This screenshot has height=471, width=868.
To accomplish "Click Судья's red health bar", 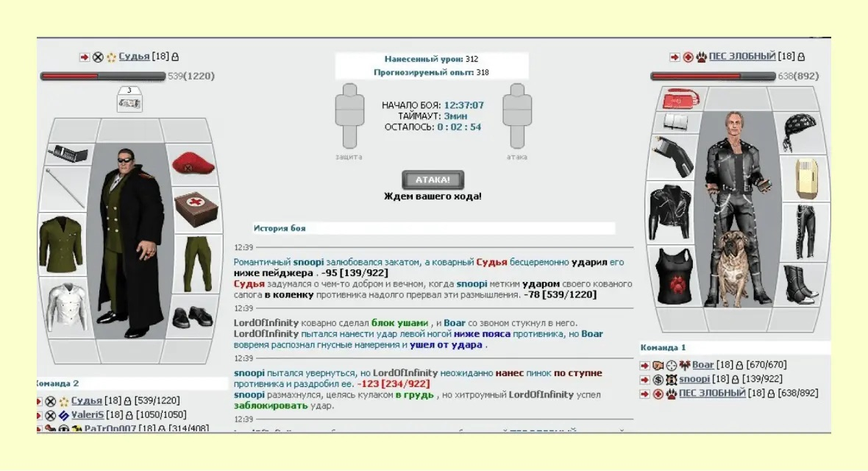I will point(103,76).
